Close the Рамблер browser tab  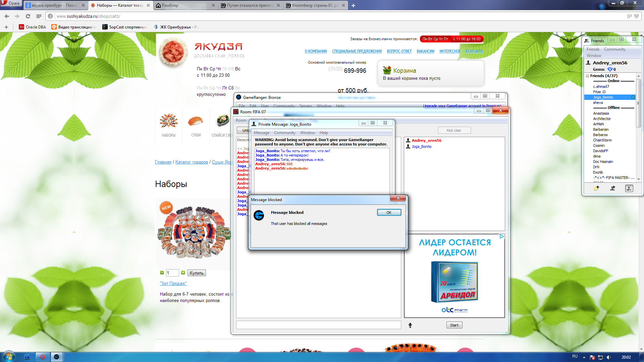(x=213, y=5)
